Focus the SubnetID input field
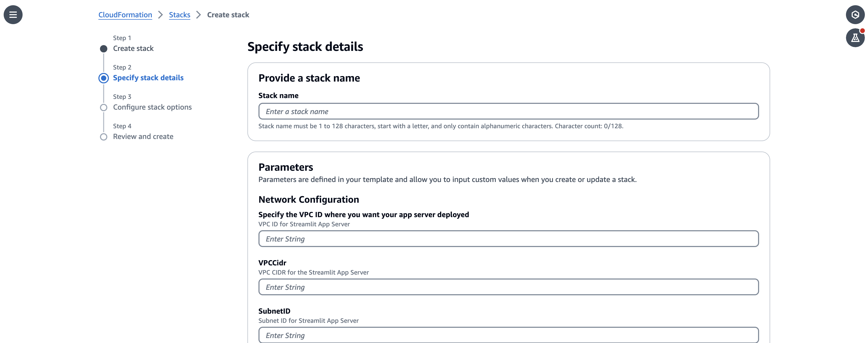The image size is (868, 343). (508, 335)
